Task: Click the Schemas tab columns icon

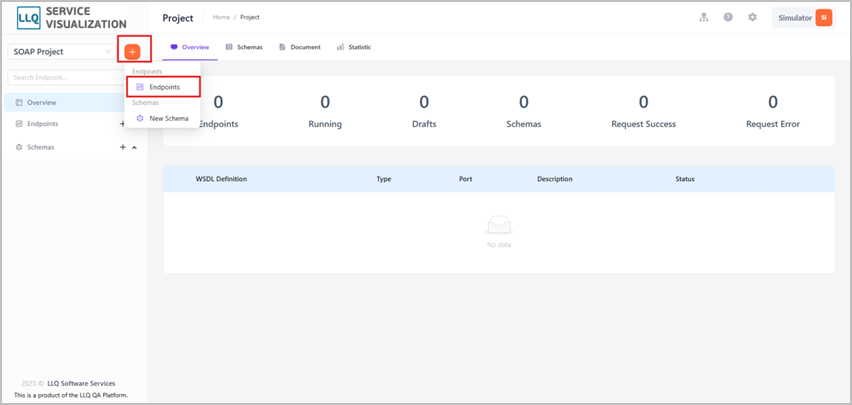Action: [229, 47]
